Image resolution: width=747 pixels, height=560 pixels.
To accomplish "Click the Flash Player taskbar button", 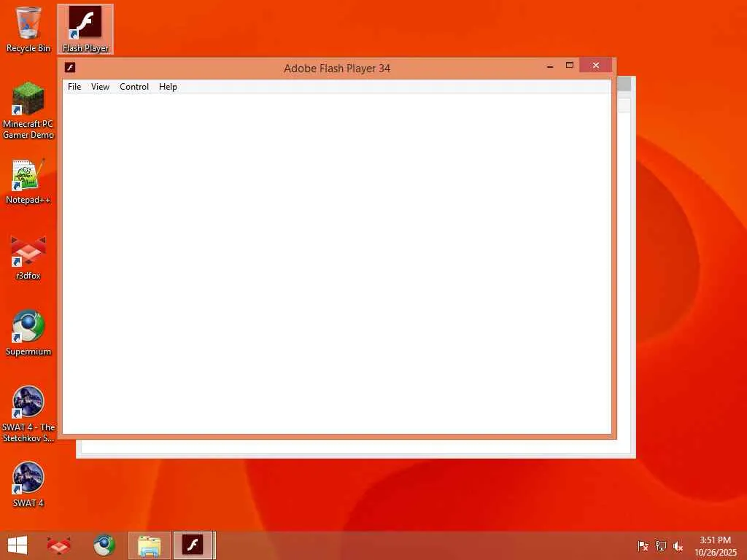I will [193, 545].
